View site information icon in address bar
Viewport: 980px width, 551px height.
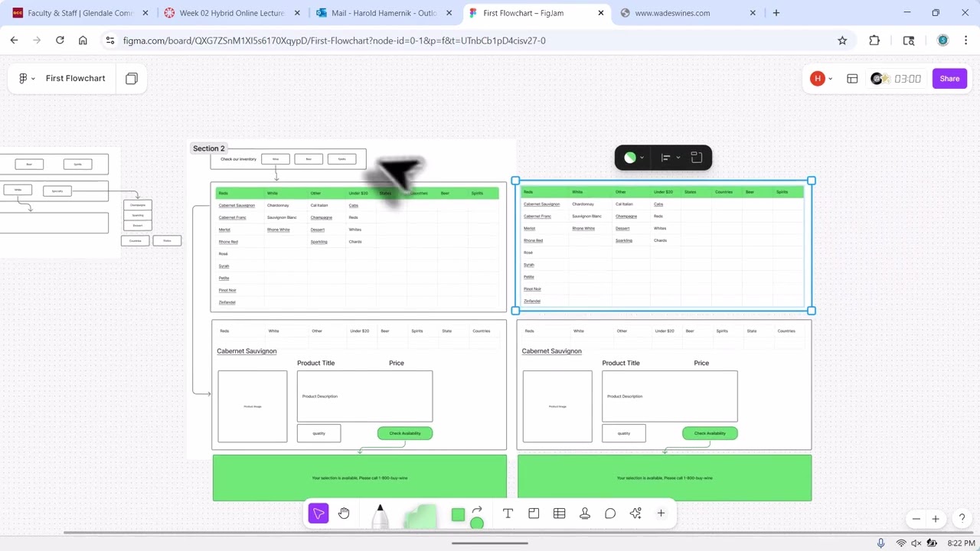pos(110,41)
